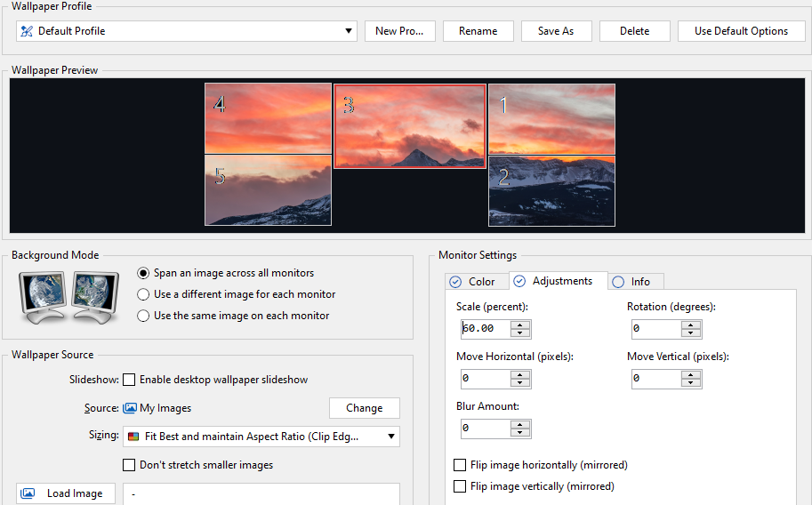Increase Scale percent with up arrow
The height and width of the screenshot is (505, 812).
click(x=521, y=324)
